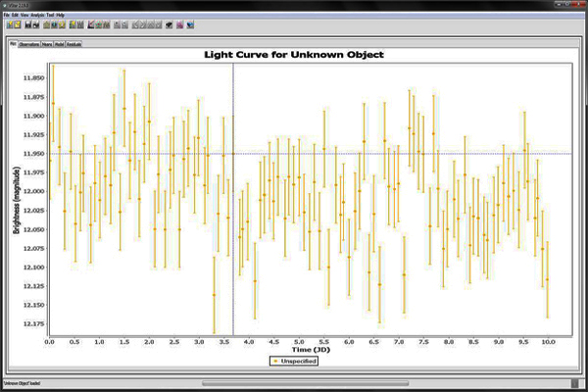Image resolution: width=588 pixels, height=392 pixels.
Task: Click New Star from AAVSO Database icon
Action: [9, 24]
